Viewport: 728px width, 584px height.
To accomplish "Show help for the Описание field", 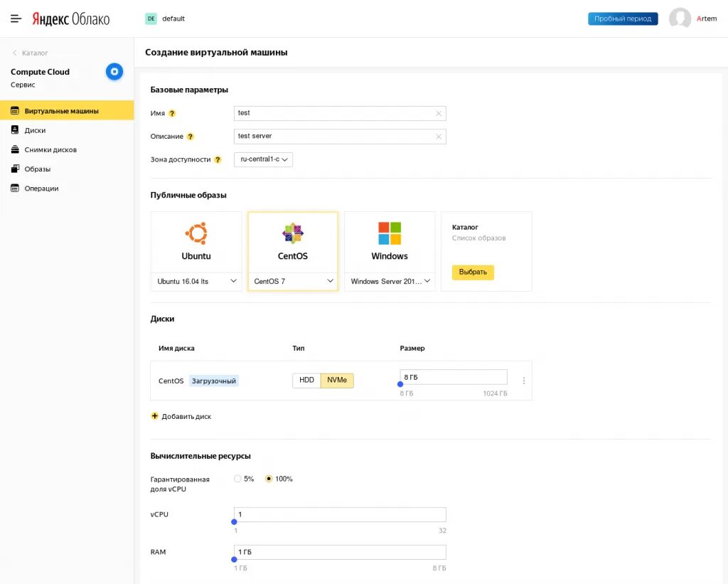I will (x=191, y=137).
